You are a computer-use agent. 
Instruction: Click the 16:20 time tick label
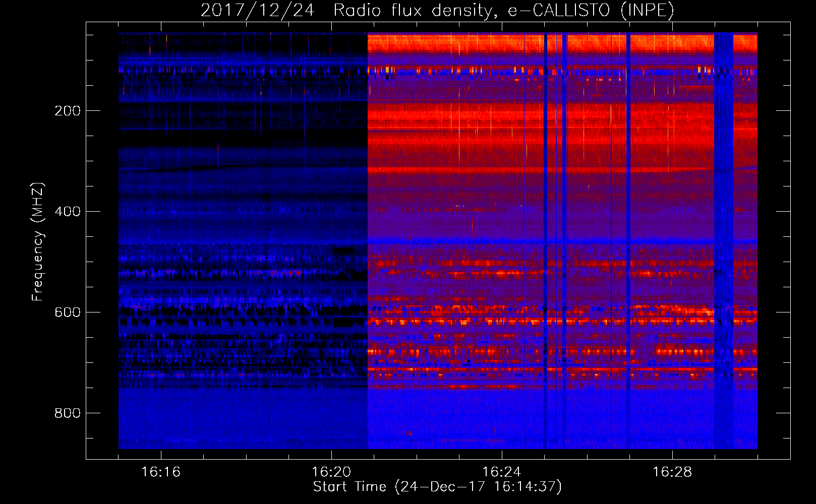click(331, 472)
